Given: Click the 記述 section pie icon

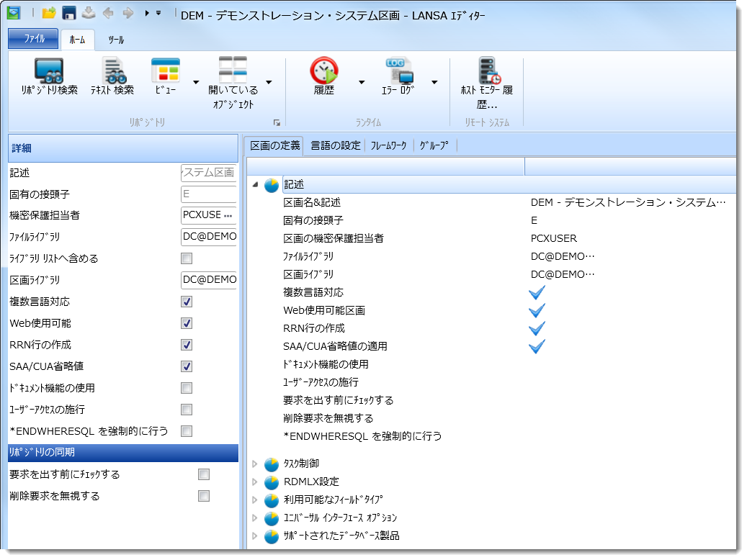Looking at the screenshot, I should pyautogui.click(x=272, y=185).
